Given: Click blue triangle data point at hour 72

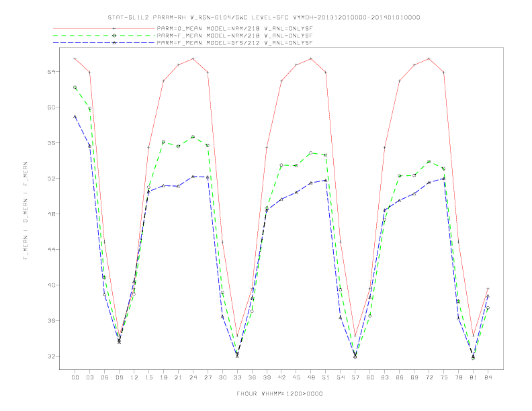Looking at the screenshot, I should pyautogui.click(x=429, y=183).
